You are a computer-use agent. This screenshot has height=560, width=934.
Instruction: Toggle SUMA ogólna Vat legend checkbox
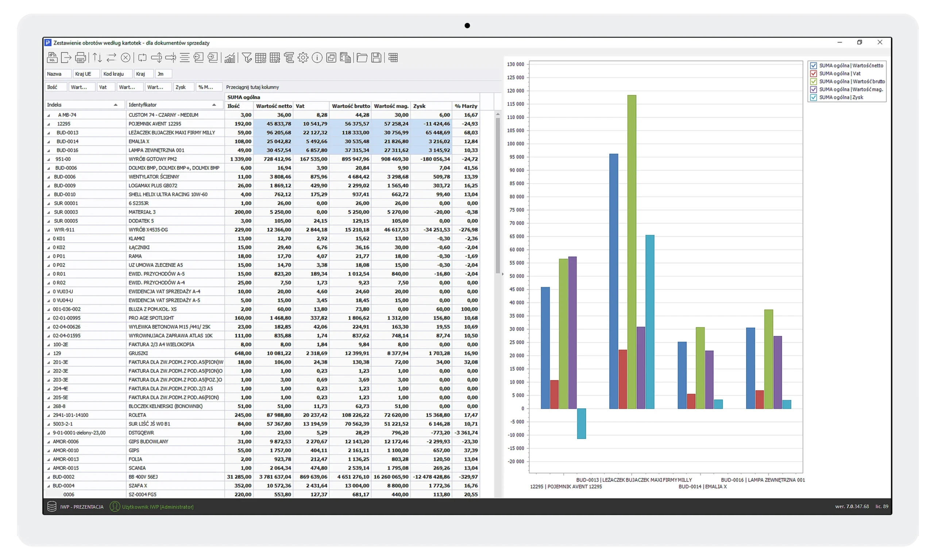[813, 74]
